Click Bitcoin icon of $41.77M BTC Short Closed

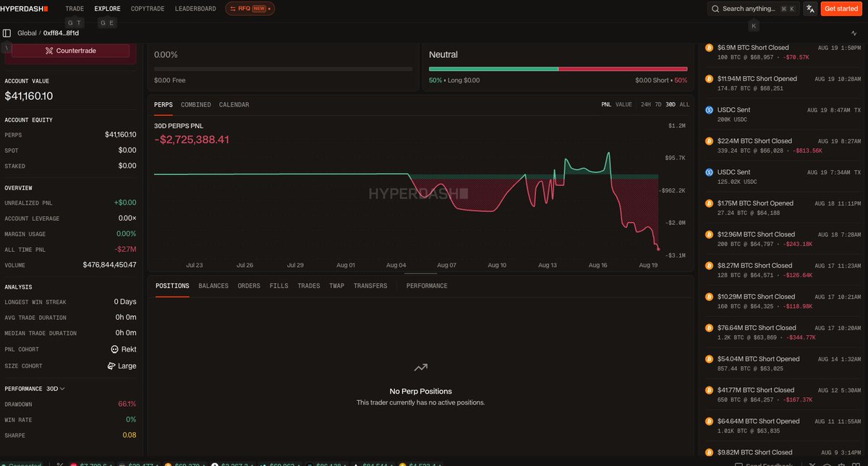pyautogui.click(x=709, y=390)
